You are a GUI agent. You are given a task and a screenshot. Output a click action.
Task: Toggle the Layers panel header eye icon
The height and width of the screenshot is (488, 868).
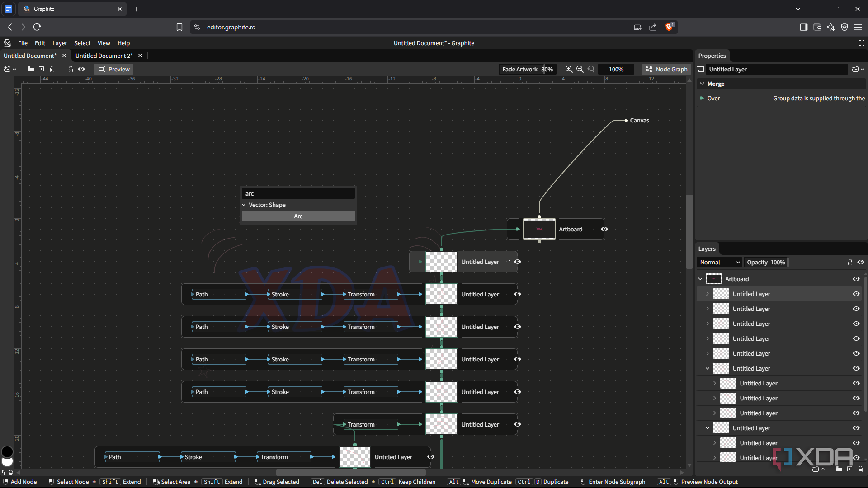coord(861,262)
